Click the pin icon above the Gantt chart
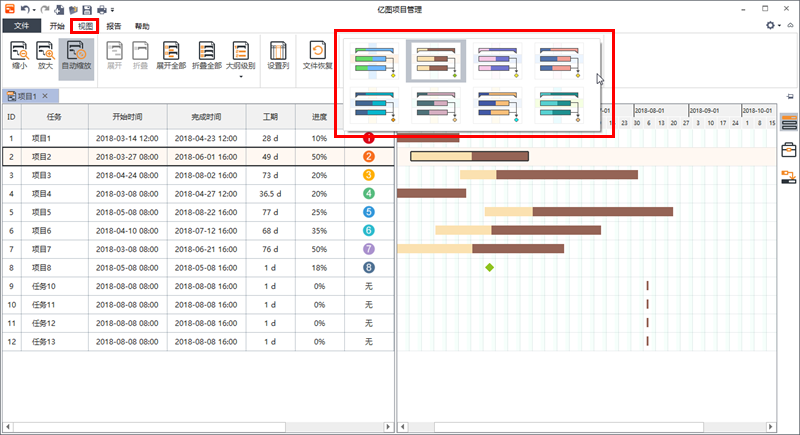The width and height of the screenshot is (800, 435). click(x=790, y=96)
